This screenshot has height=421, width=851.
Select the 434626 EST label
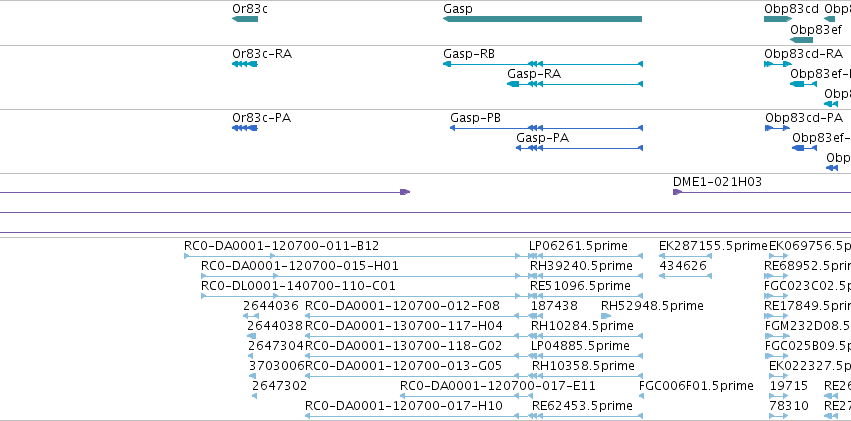pos(683,266)
